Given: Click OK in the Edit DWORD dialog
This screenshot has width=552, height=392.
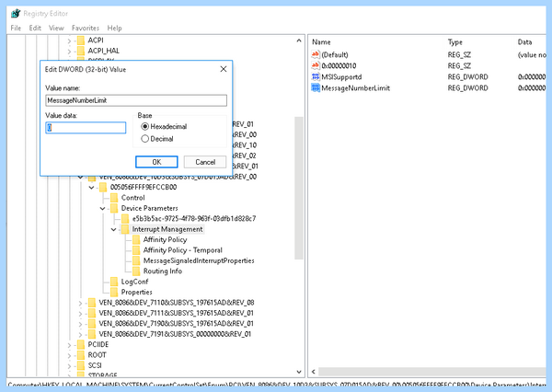Looking at the screenshot, I should tap(156, 162).
